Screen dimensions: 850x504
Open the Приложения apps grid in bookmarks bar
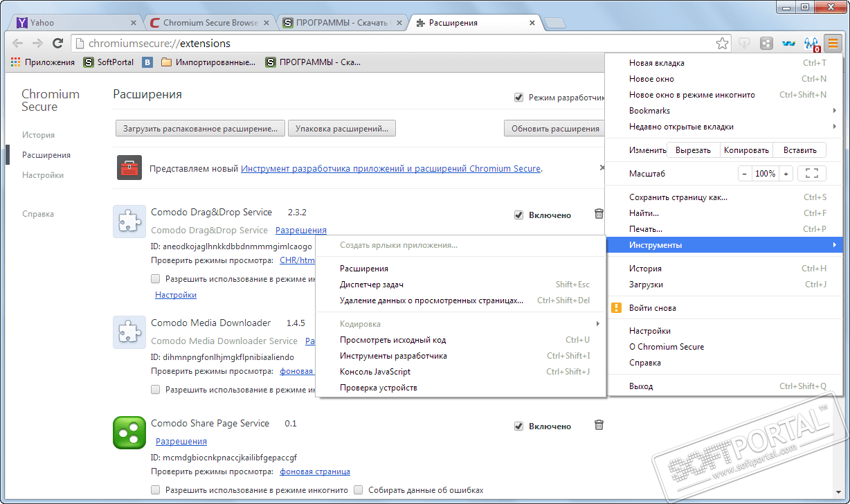tap(43, 62)
